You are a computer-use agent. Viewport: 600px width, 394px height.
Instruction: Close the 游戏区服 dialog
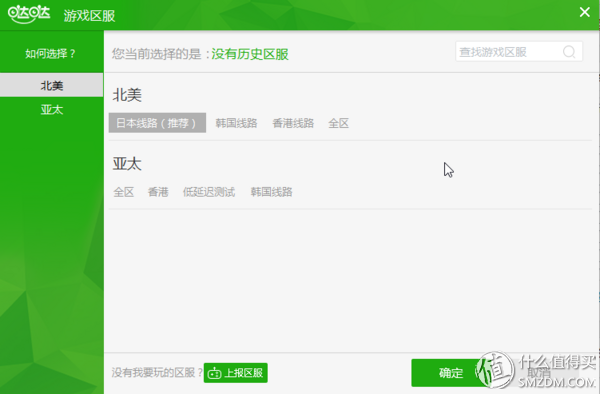[x=584, y=12]
